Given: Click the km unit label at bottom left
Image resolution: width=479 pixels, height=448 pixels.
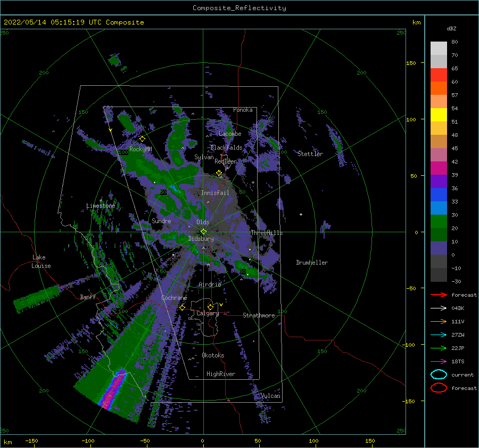Looking at the screenshot, I should pos(7,442).
